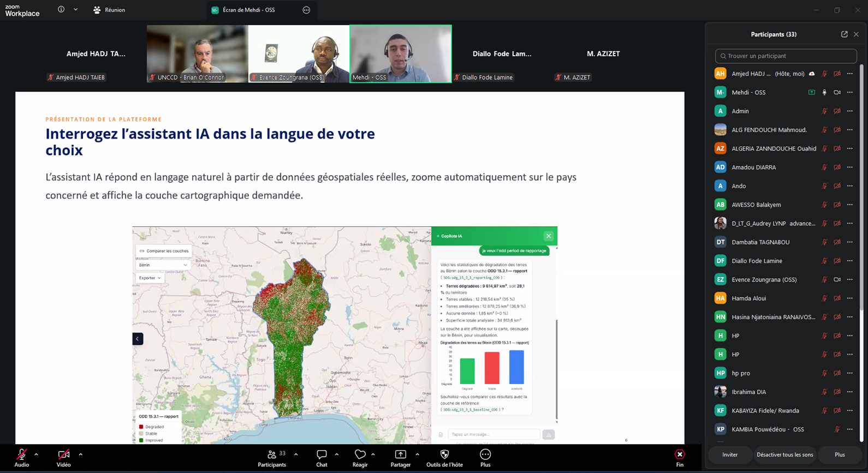This screenshot has height=473, width=868.
Task: Expand arrow next to Participants toolbar button
Action: [296, 454]
